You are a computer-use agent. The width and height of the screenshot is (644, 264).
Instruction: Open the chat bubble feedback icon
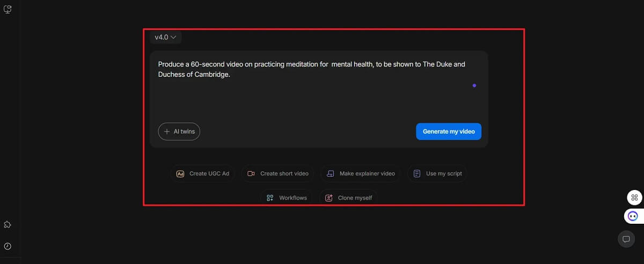pyautogui.click(x=626, y=239)
